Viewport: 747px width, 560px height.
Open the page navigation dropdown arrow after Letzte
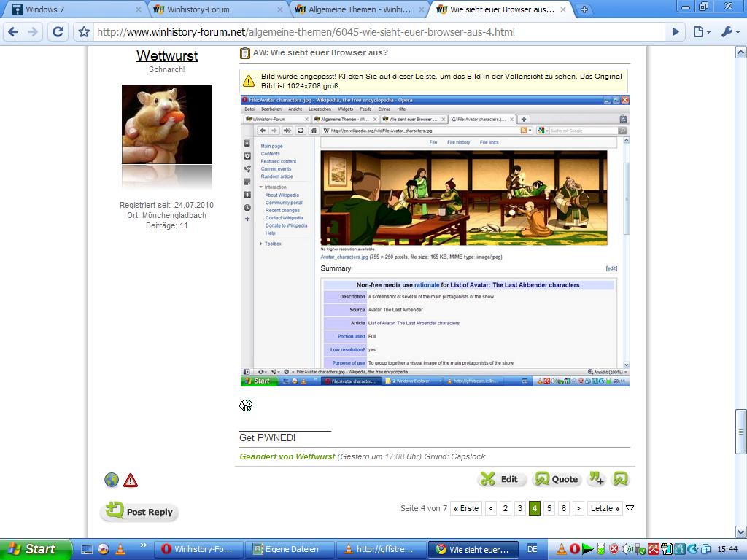[x=630, y=508]
